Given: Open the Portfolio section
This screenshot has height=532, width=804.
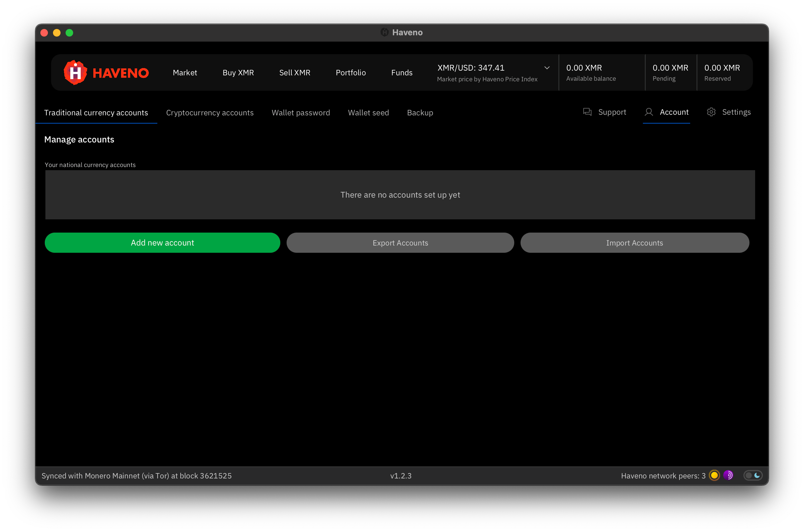Looking at the screenshot, I should pos(351,72).
